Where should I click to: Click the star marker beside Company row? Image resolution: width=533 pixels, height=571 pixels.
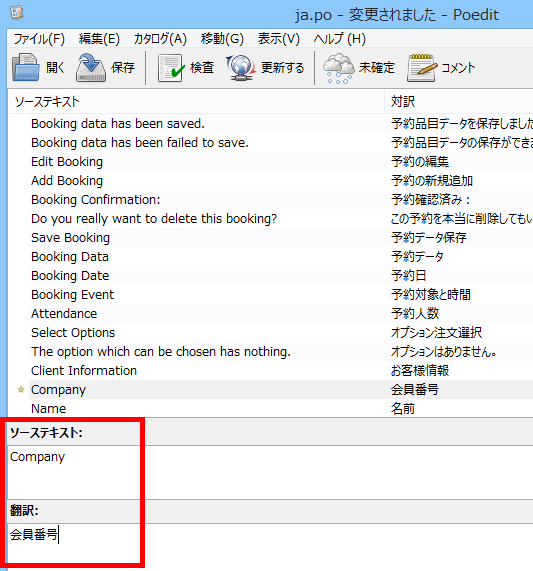point(21,389)
